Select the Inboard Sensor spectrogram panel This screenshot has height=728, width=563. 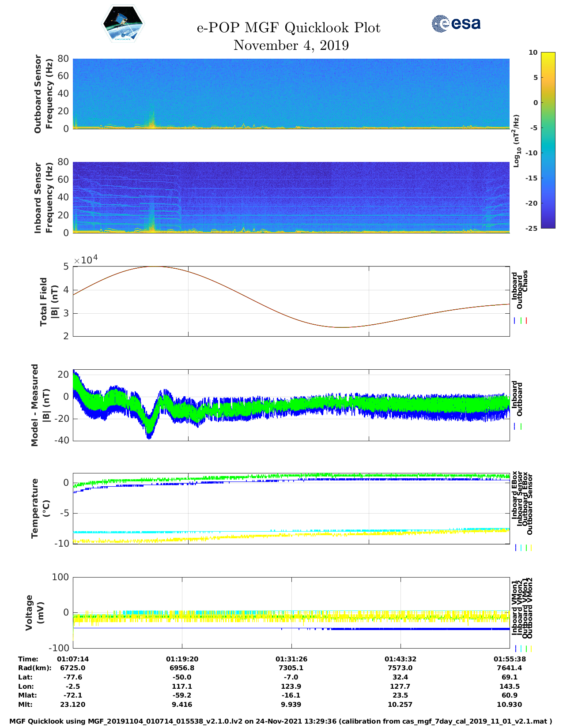(291, 197)
